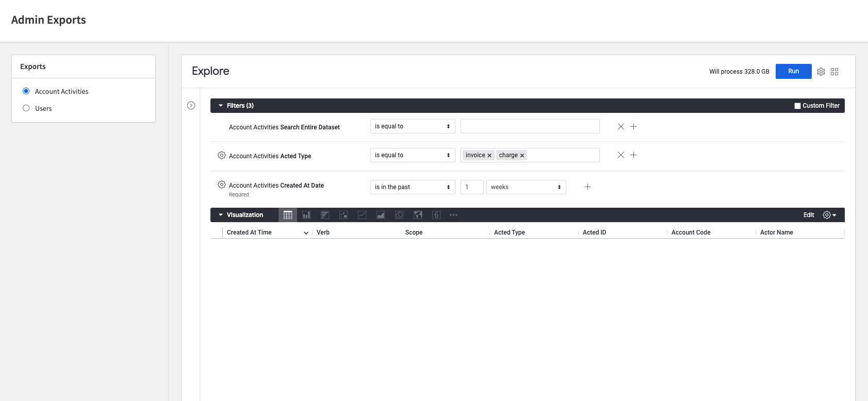
Task: Click the grid icon beside Run
Action: click(x=834, y=72)
